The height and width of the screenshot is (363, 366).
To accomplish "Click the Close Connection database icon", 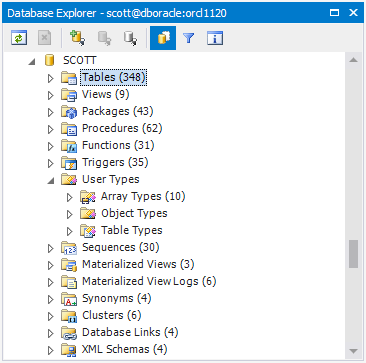I will pos(130,38).
